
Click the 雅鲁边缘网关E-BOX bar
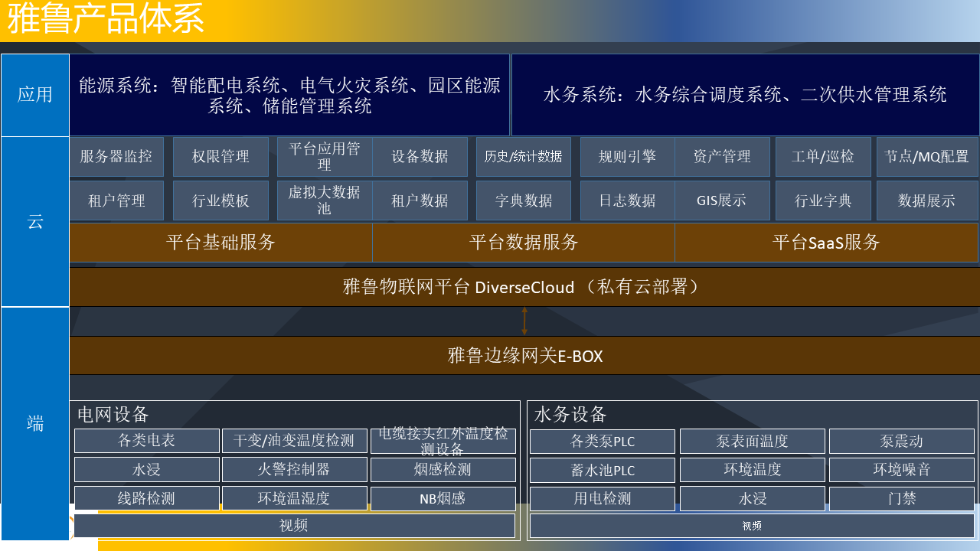pos(524,355)
